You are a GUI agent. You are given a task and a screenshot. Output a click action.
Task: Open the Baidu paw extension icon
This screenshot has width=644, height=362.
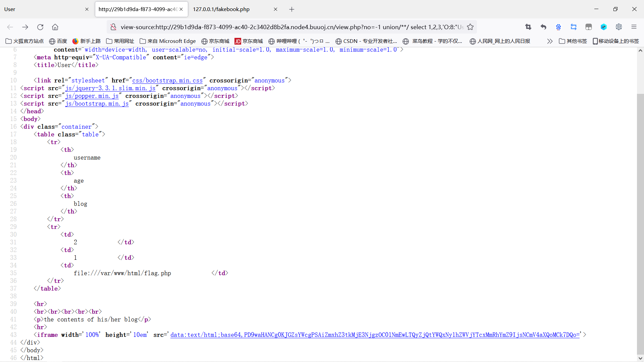pos(558,27)
